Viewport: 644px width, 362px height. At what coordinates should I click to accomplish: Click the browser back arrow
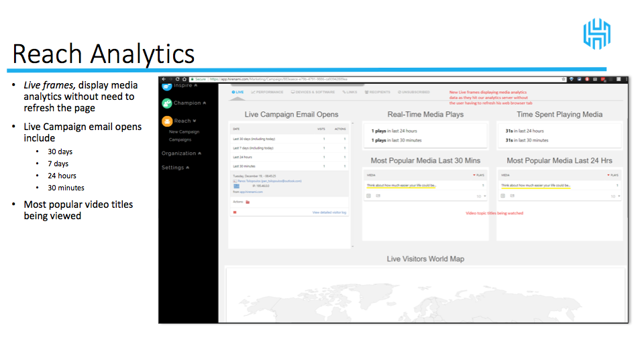(x=164, y=79)
